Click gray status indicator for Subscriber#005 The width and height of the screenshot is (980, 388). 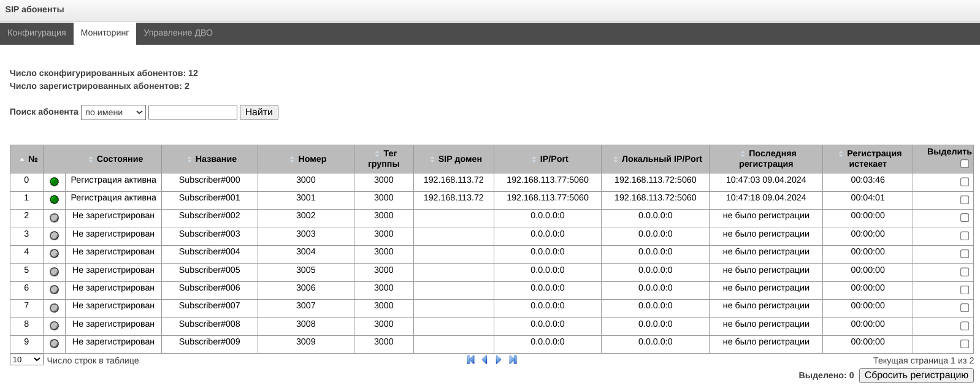click(x=54, y=272)
